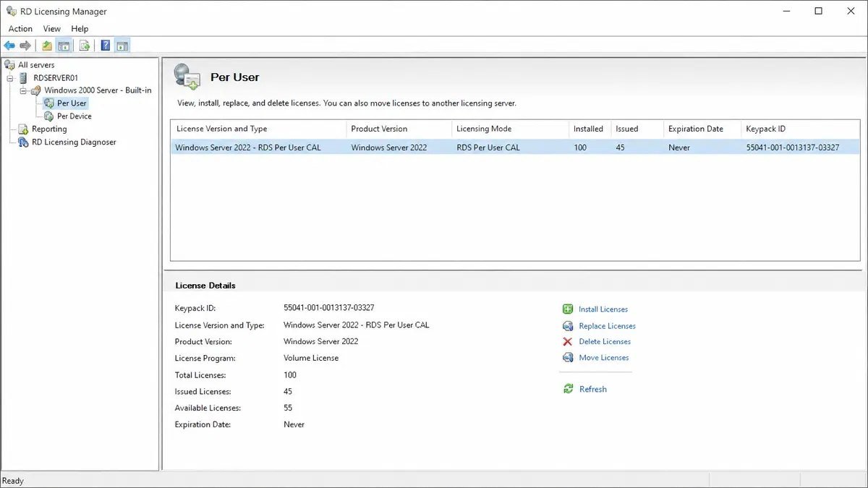This screenshot has width=868, height=488.
Task: Select Per User in the tree
Action: point(72,103)
